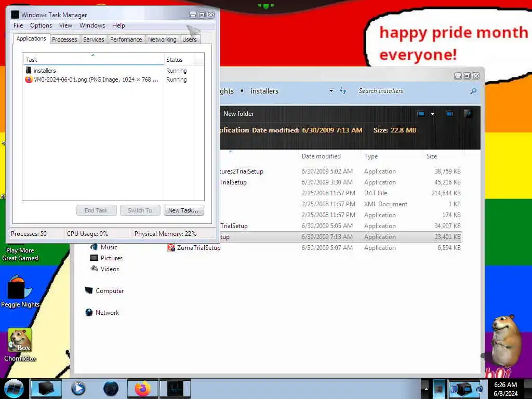
Task: Select the file row sized 45,216 KB
Action: click(341, 182)
